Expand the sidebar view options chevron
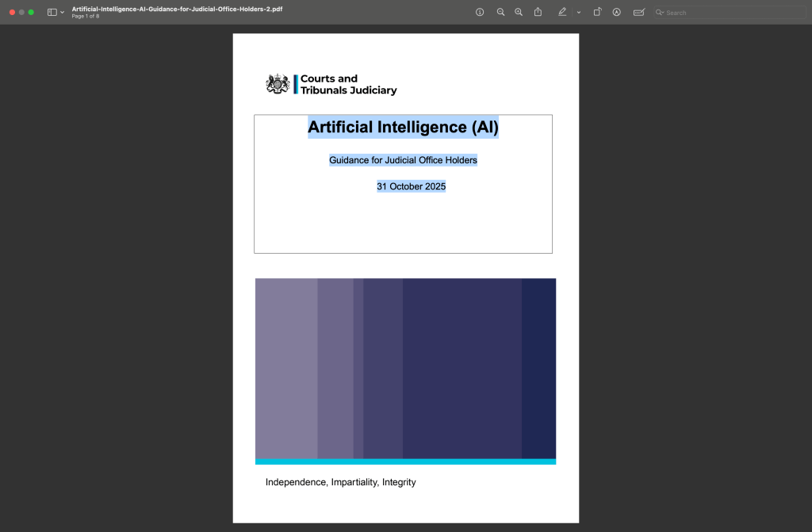The image size is (812, 532). [63, 13]
